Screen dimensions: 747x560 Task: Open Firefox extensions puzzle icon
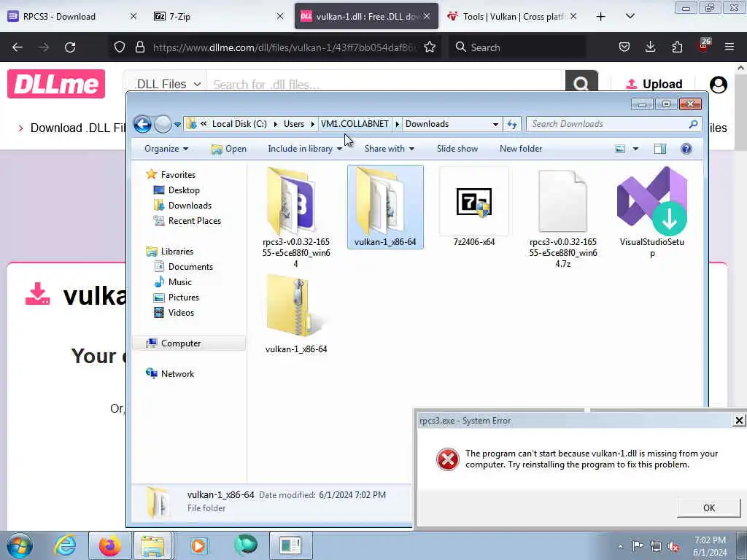677,47
